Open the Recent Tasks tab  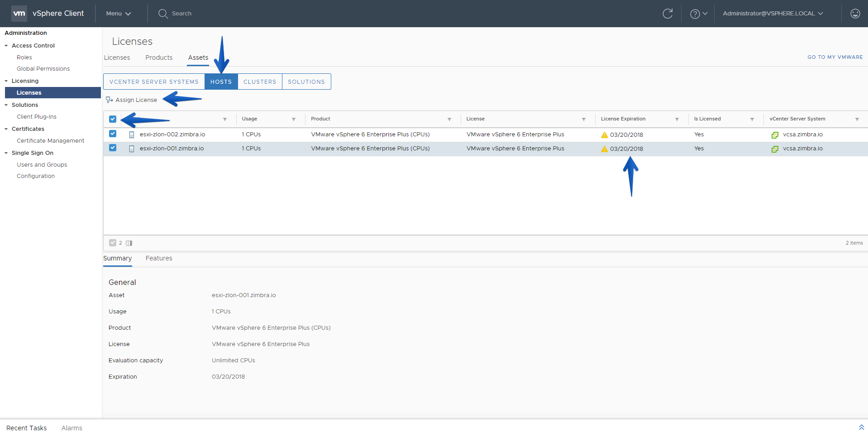pos(27,428)
